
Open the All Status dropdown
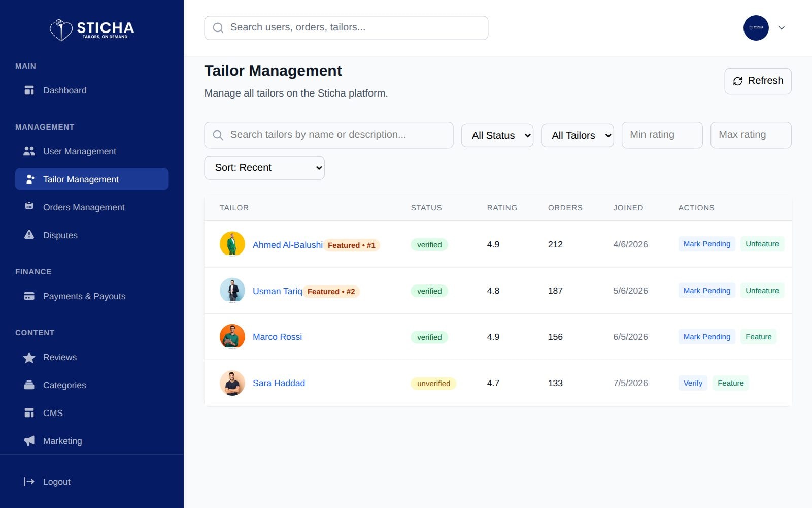click(497, 135)
